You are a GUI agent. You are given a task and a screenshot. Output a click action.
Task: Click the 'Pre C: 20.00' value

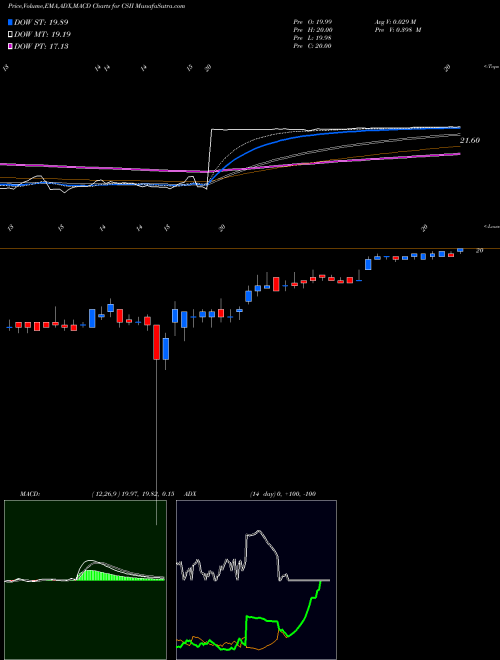click(313, 46)
